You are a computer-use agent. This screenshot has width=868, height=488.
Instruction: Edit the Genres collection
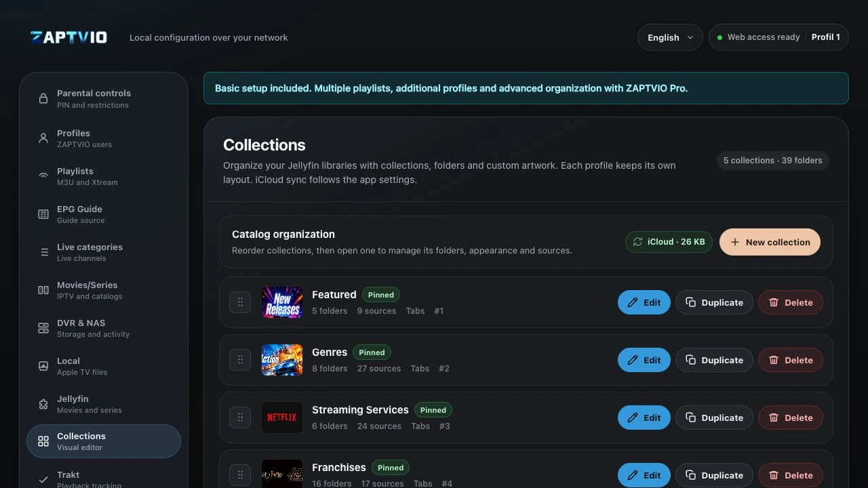tap(644, 360)
